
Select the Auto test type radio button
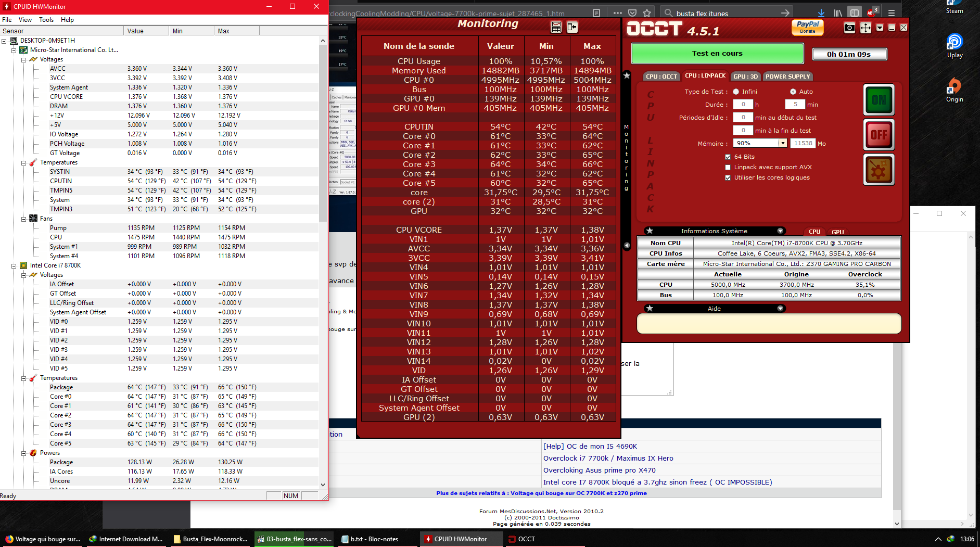point(793,92)
